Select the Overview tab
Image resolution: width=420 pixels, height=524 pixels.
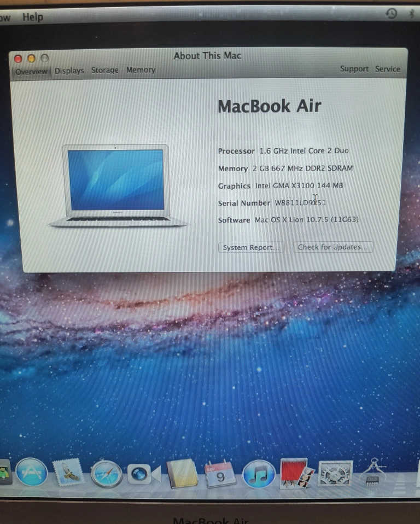(x=31, y=72)
